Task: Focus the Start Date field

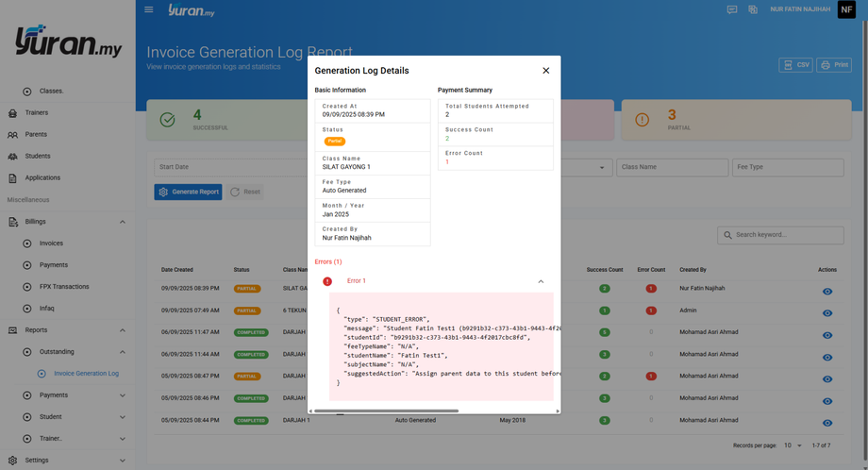Action: (231, 167)
